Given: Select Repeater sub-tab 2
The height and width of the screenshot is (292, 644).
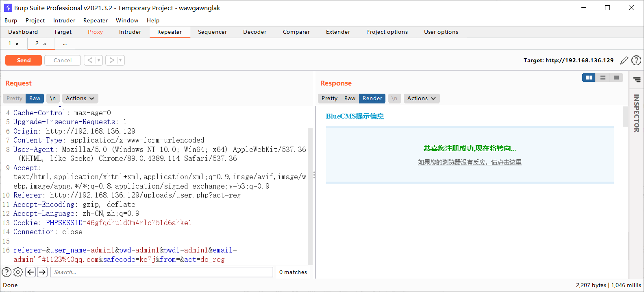Looking at the screenshot, I should (x=37, y=43).
